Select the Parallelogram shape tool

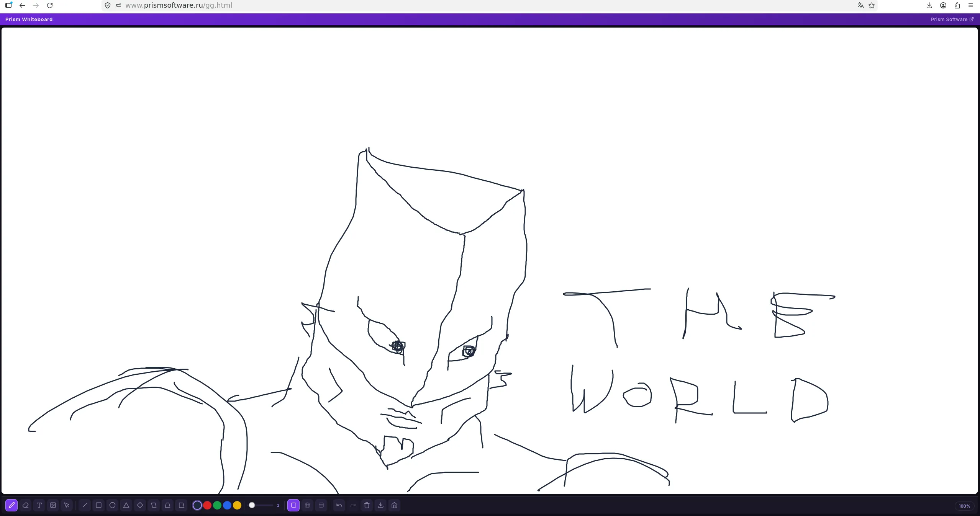point(154,505)
